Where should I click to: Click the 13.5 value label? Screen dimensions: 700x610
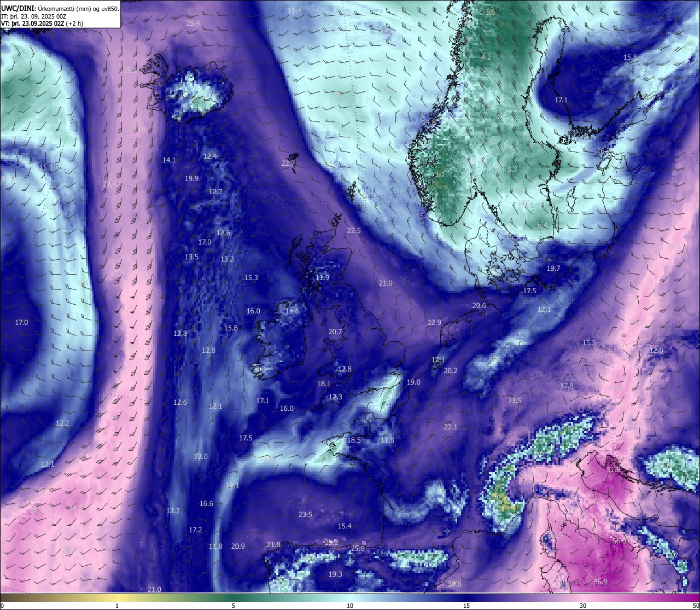point(191,257)
